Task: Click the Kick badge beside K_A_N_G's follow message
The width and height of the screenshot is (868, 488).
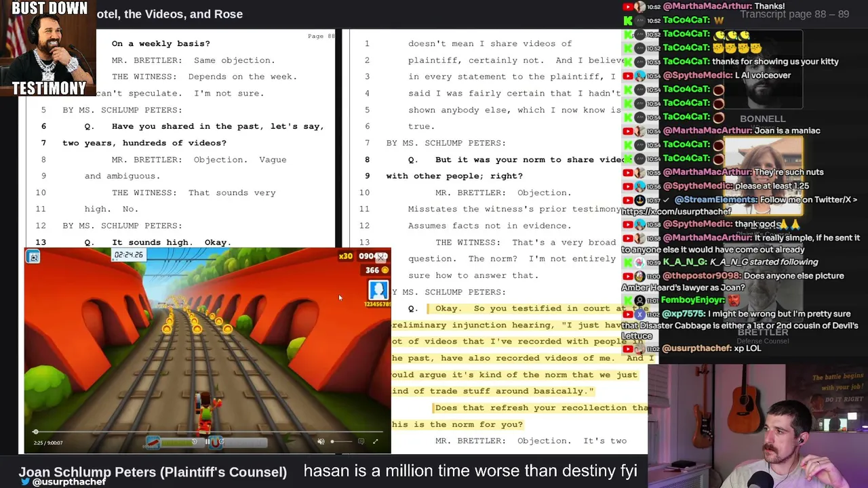Action: (627, 262)
